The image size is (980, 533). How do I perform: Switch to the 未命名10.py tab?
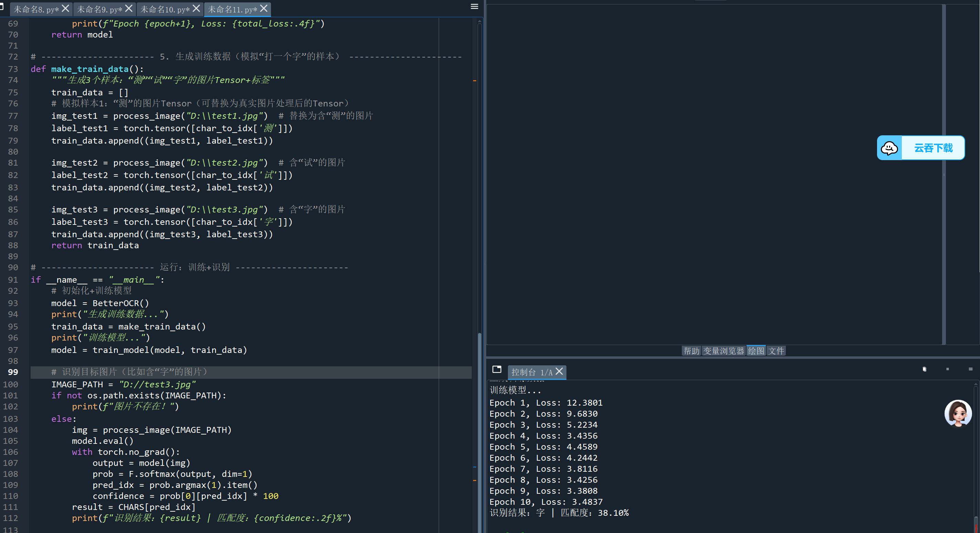[165, 9]
